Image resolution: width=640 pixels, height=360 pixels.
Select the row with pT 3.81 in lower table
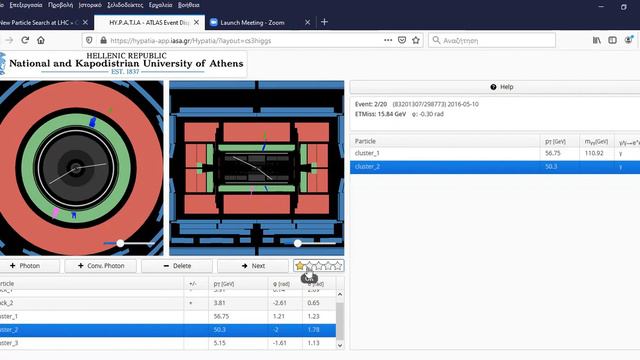[x=168, y=303]
